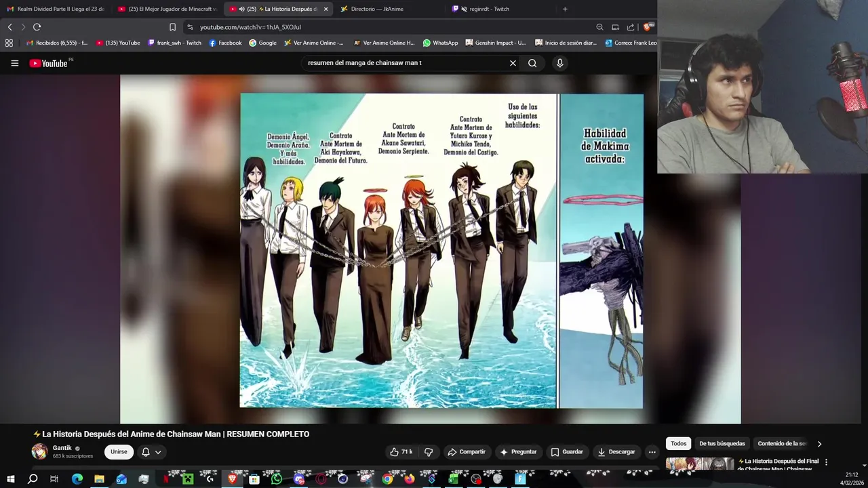Open the Windows Start menu
This screenshot has height=488, width=868.
pyautogui.click(x=10, y=479)
